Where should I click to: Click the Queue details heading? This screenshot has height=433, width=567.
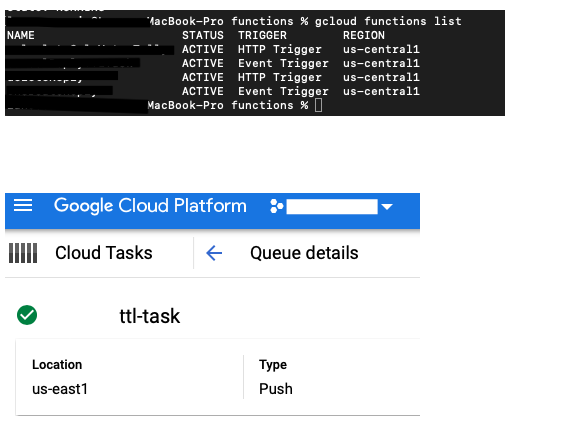304,252
